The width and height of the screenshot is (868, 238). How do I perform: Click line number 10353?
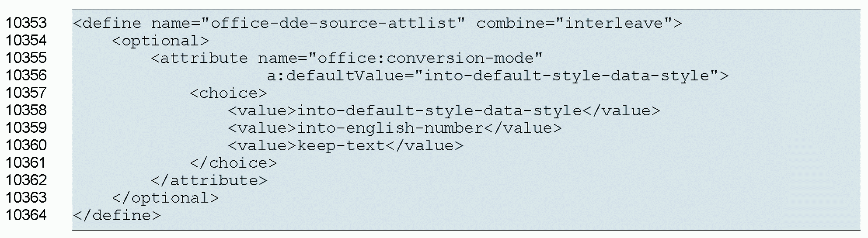pyautogui.click(x=26, y=23)
